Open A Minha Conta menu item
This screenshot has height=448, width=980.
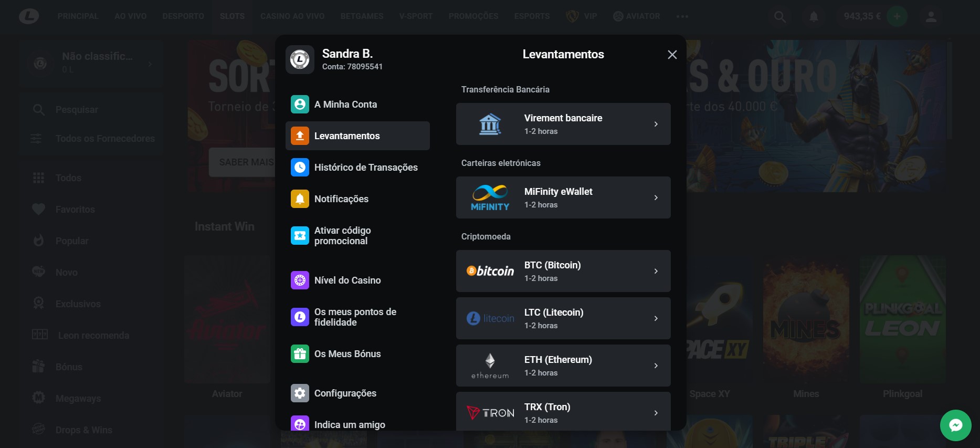(x=357, y=104)
